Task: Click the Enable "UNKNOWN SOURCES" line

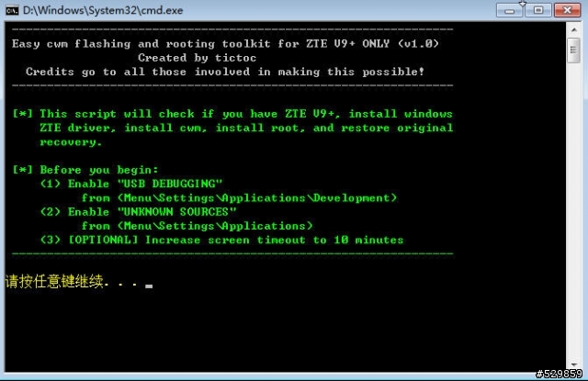Action: click(x=139, y=212)
